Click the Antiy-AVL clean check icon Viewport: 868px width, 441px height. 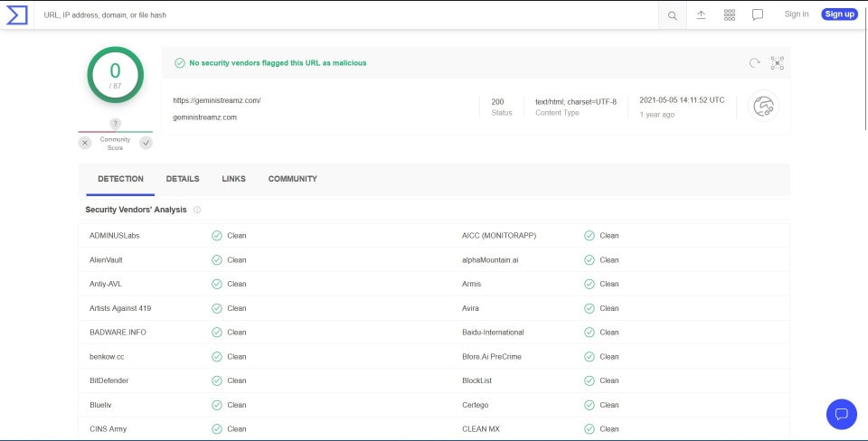click(217, 284)
